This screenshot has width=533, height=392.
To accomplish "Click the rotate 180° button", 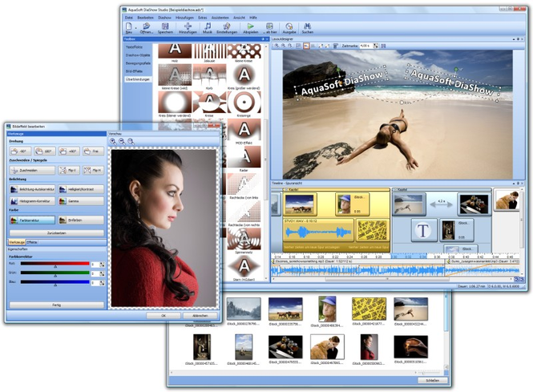I will pos(45,151).
